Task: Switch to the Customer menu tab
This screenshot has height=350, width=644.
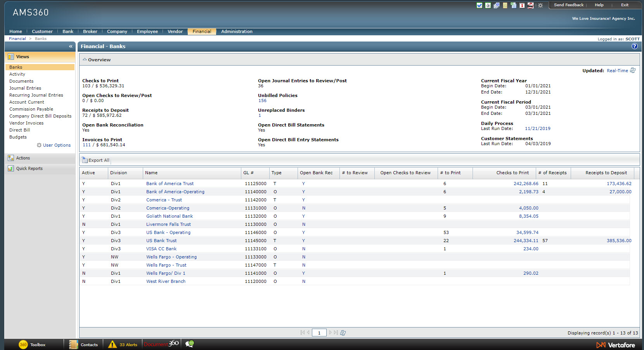Action: (42, 31)
